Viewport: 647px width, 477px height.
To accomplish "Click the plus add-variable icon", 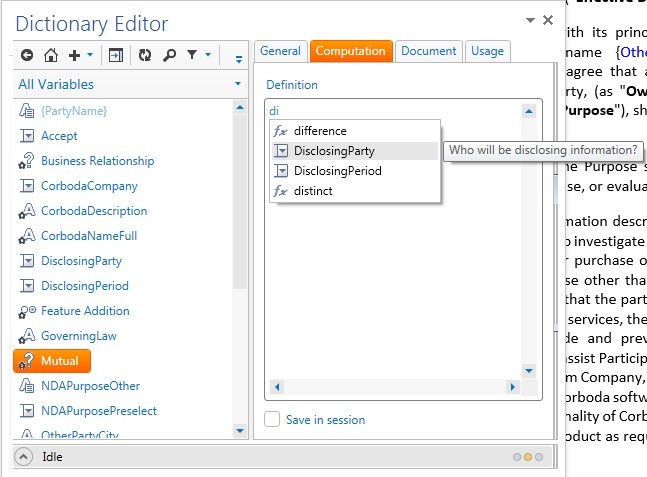I will 73,55.
